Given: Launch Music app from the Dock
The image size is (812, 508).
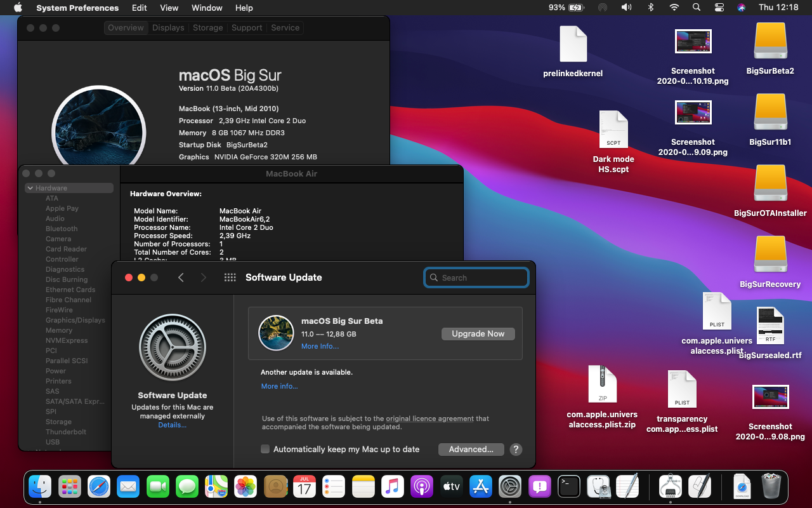Looking at the screenshot, I should (x=393, y=487).
